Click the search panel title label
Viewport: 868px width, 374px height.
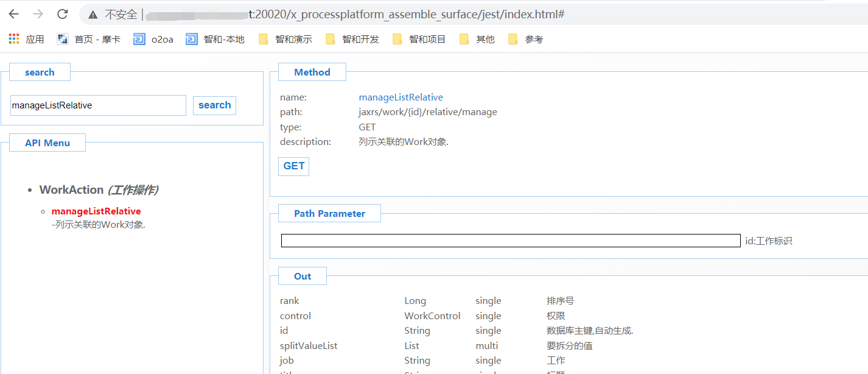40,72
